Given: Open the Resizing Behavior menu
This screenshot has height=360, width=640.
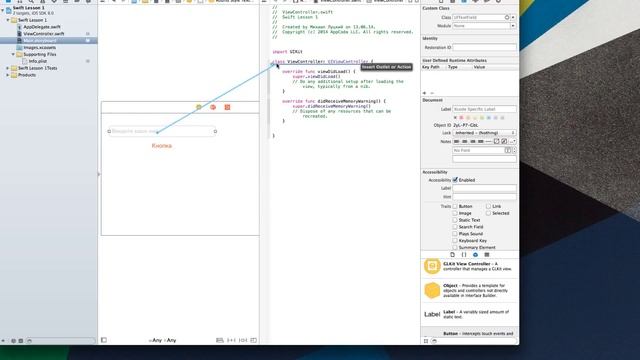Looking at the screenshot, I should [253, 340].
